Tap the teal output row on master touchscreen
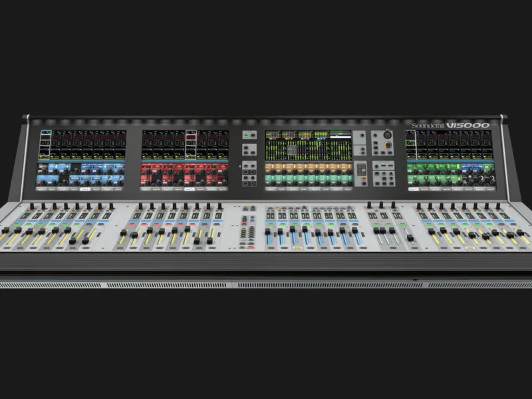532x399 pixels. [309, 179]
